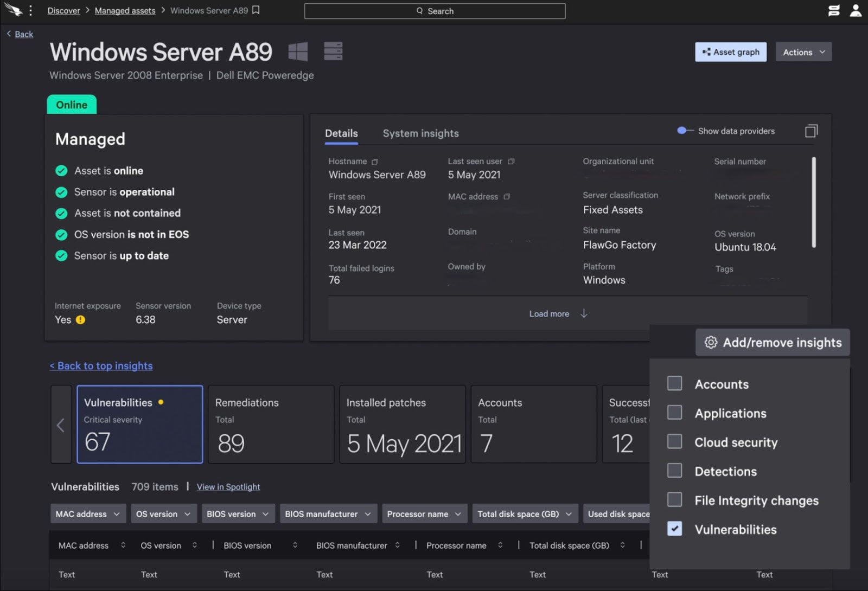Copy the MAC address icon

pyautogui.click(x=507, y=197)
